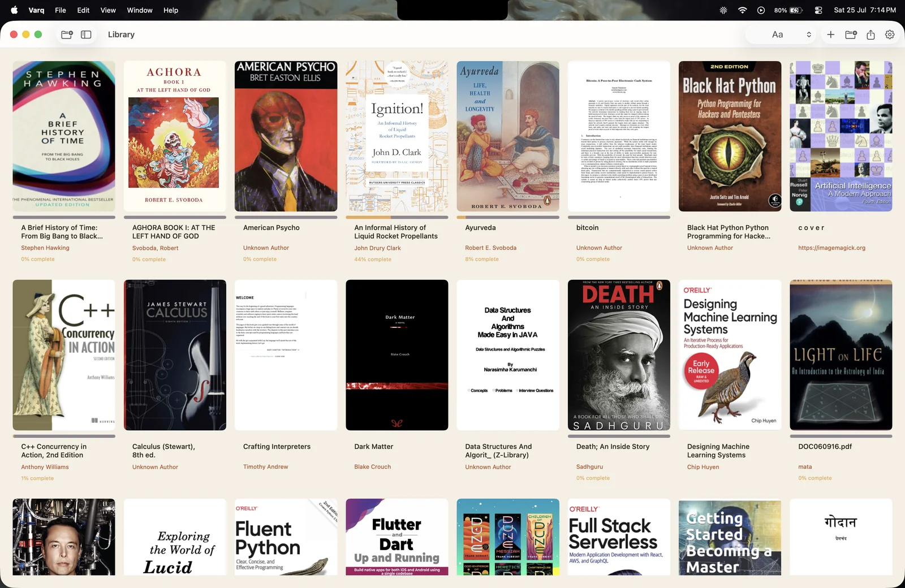Open the Black Hat Python cover

pos(730,136)
